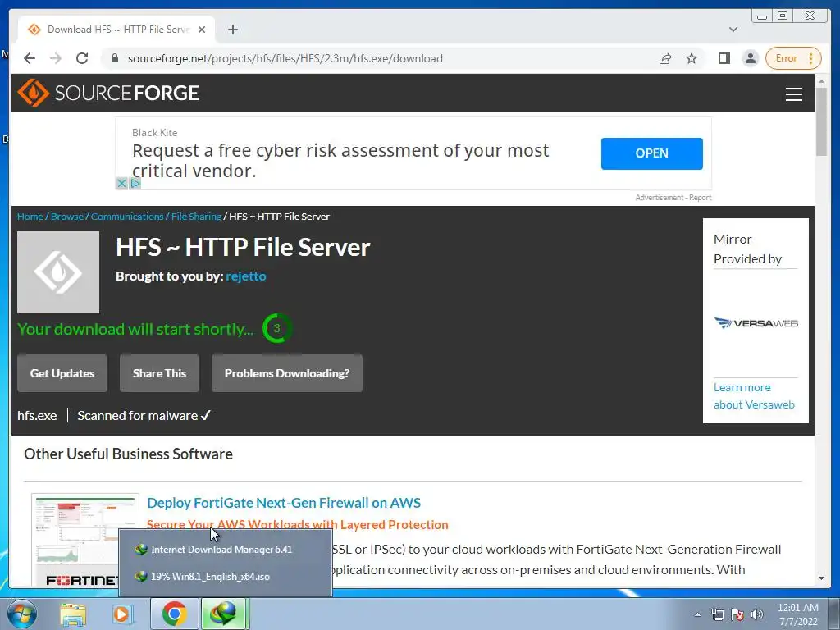Share this page via share icon
840x630 pixels.
[x=664, y=58]
